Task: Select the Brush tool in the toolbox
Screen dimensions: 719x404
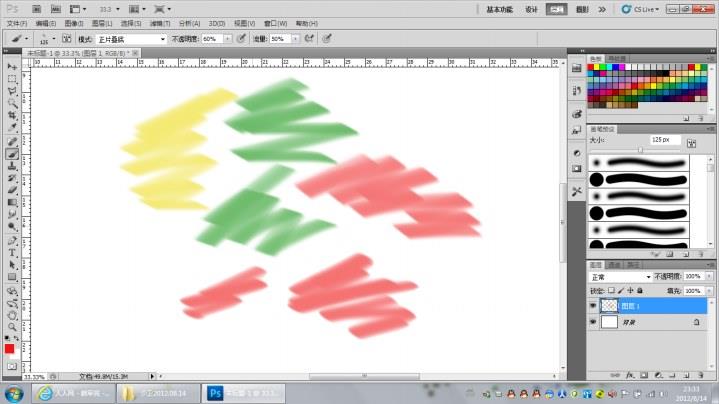Action: [x=11, y=154]
